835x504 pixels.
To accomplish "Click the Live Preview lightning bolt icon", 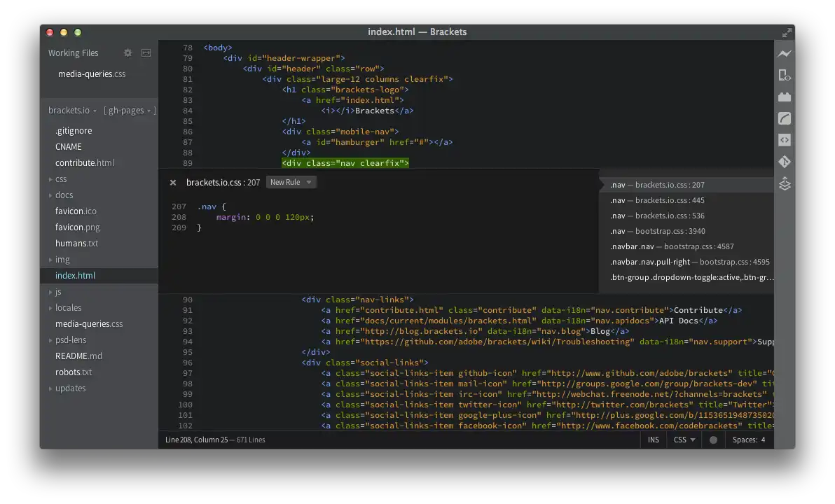I will click(x=785, y=54).
